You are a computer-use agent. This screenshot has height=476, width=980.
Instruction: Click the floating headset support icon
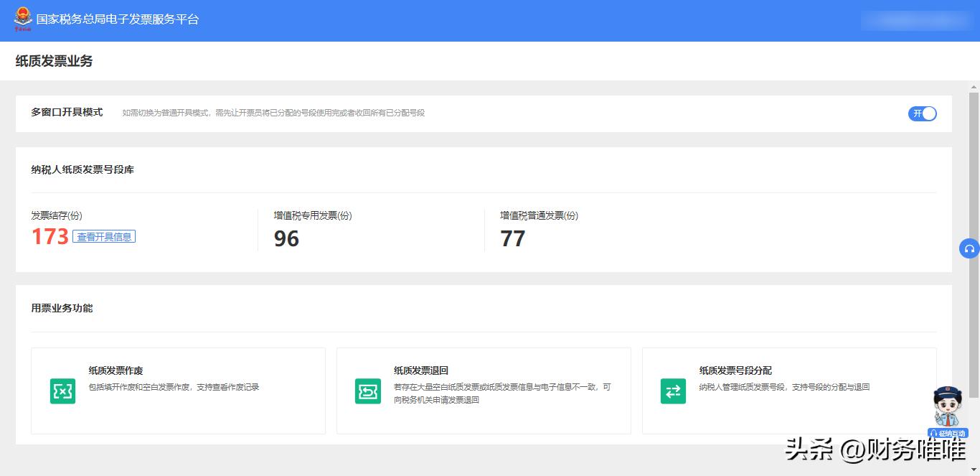pyautogui.click(x=969, y=248)
